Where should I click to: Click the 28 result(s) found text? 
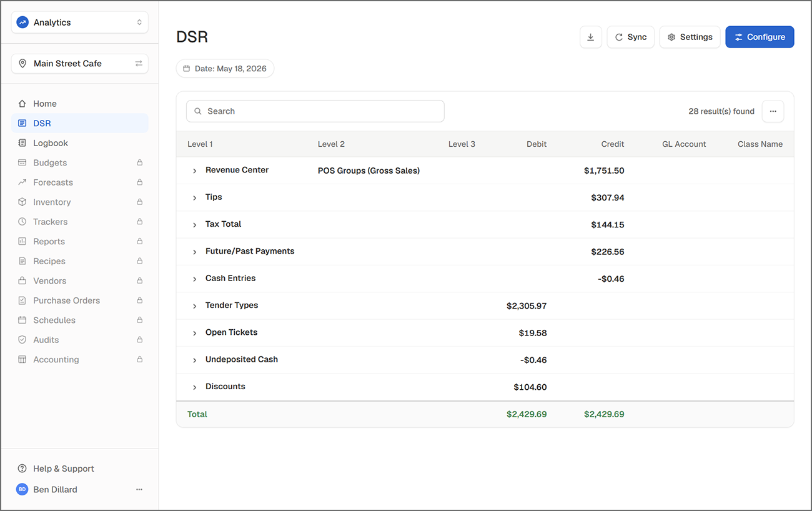pos(721,111)
